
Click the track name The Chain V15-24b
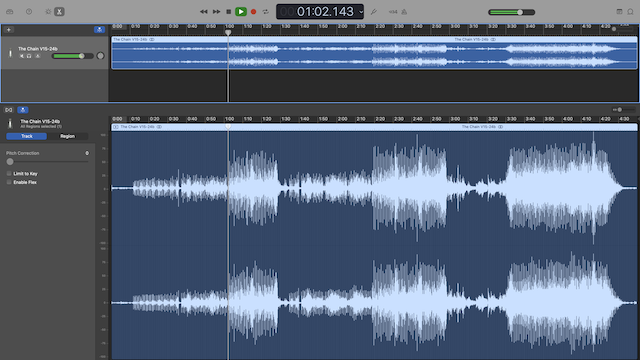click(x=38, y=49)
